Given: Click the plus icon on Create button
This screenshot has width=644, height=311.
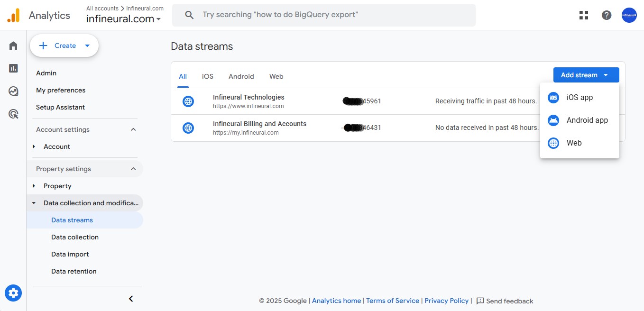Looking at the screenshot, I should tap(43, 46).
